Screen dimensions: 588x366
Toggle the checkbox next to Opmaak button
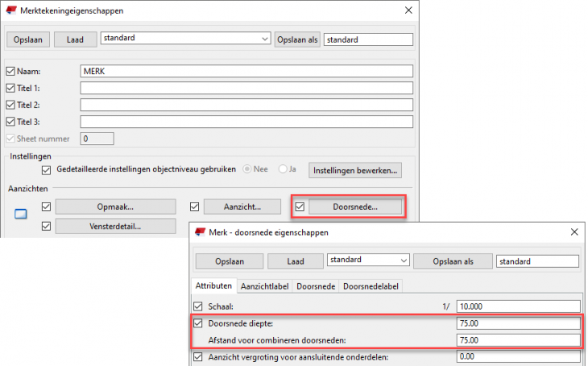(x=46, y=207)
